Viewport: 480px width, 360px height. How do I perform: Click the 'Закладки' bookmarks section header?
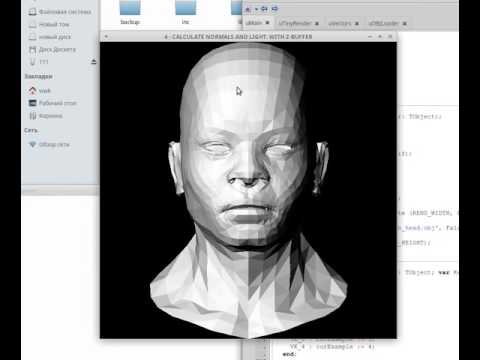(x=39, y=76)
